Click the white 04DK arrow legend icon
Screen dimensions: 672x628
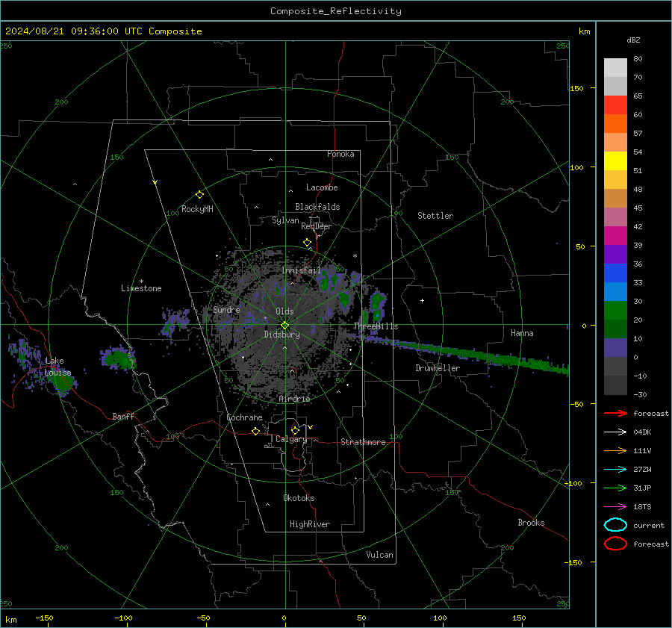pyautogui.click(x=616, y=432)
